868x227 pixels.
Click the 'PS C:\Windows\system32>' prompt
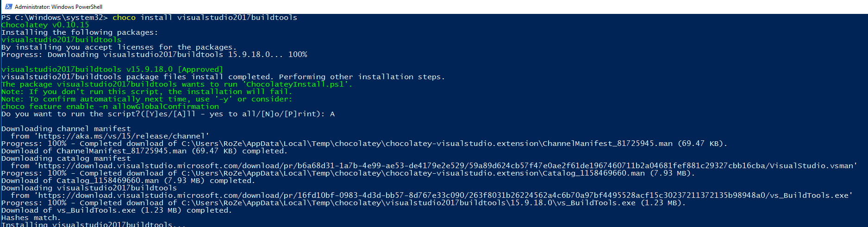click(x=54, y=18)
